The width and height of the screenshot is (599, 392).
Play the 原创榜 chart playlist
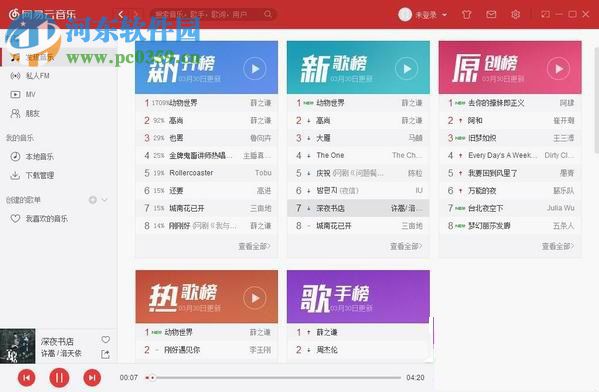558,69
